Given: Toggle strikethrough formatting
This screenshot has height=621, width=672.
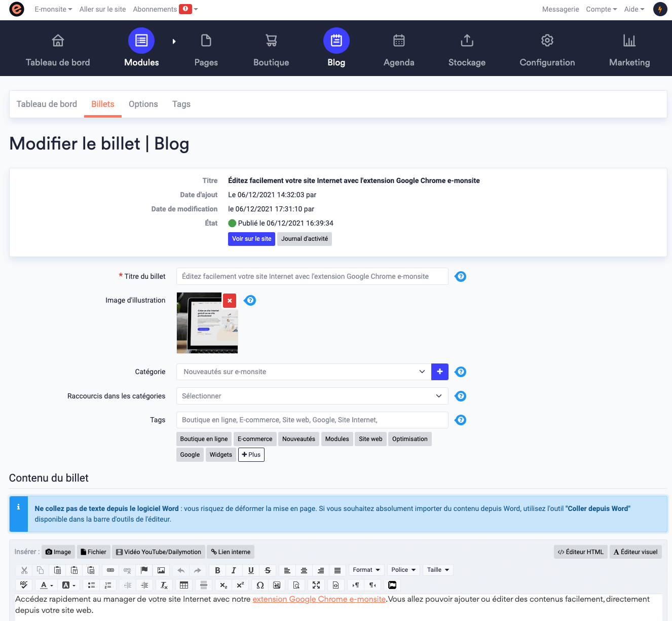Looking at the screenshot, I should point(268,570).
